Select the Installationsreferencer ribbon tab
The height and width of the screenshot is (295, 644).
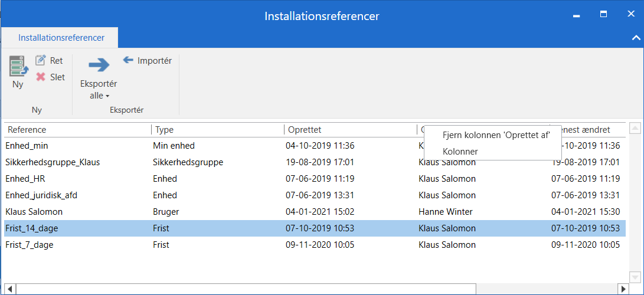(x=61, y=38)
